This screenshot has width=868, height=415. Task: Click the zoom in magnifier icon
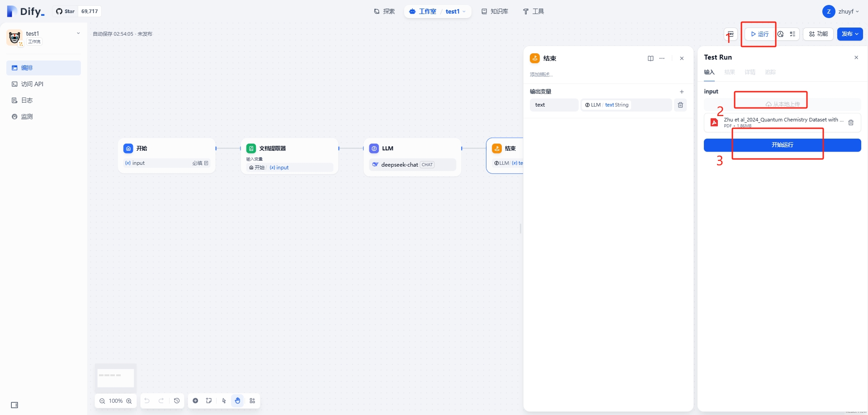pos(129,401)
